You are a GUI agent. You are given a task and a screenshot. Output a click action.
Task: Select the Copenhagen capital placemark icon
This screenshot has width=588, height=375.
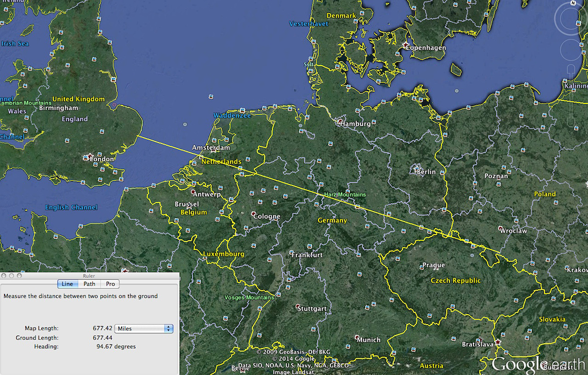[x=406, y=45]
